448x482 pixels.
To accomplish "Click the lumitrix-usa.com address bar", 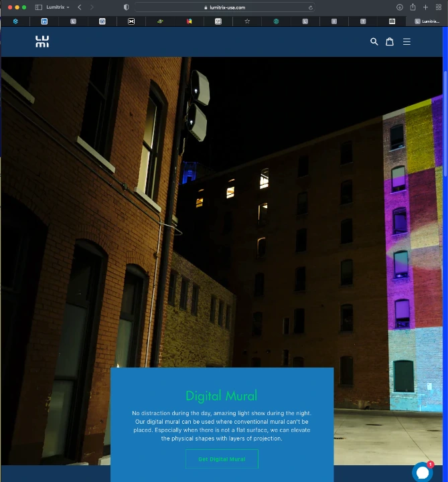I will [225, 7].
